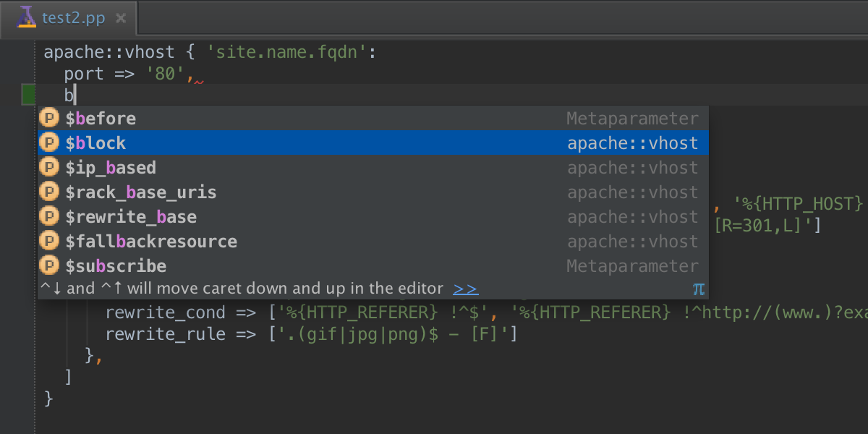Click the parameter icon beside $rack_base_uris
This screenshot has height=434, width=868.
pos(48,192)
